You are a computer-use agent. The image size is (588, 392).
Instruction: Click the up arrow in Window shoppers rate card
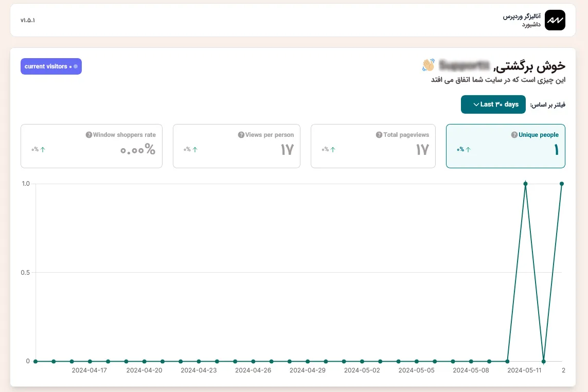coord(43,149)
